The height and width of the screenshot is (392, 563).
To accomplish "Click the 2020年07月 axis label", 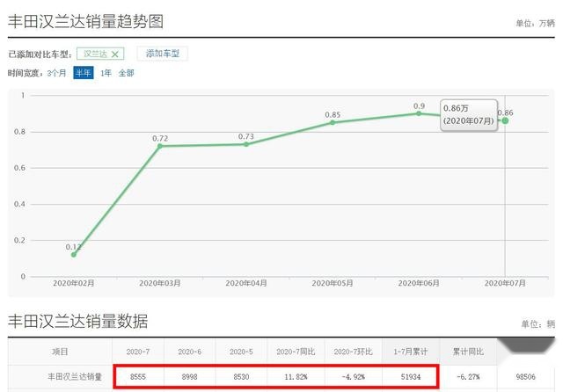I will 505,283.
